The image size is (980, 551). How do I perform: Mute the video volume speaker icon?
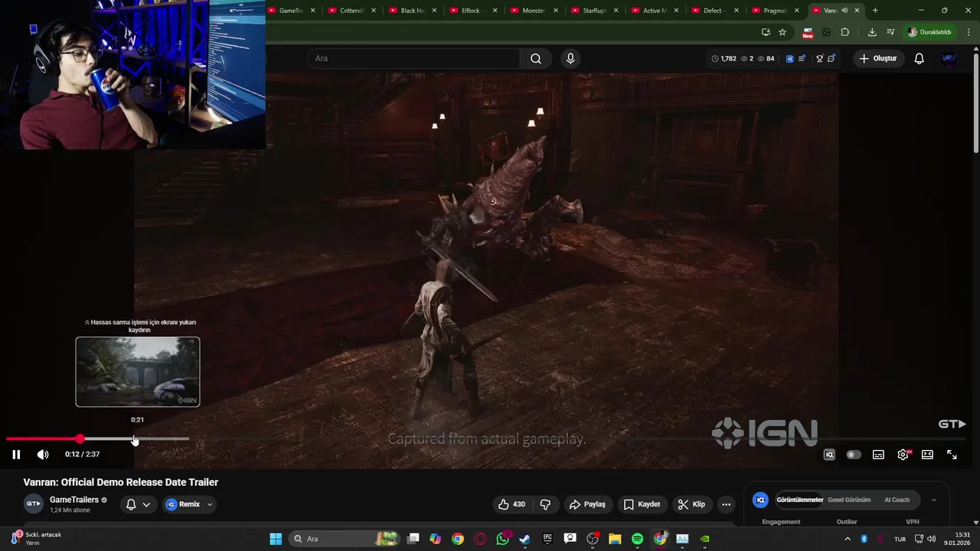[x=43, y=455]
